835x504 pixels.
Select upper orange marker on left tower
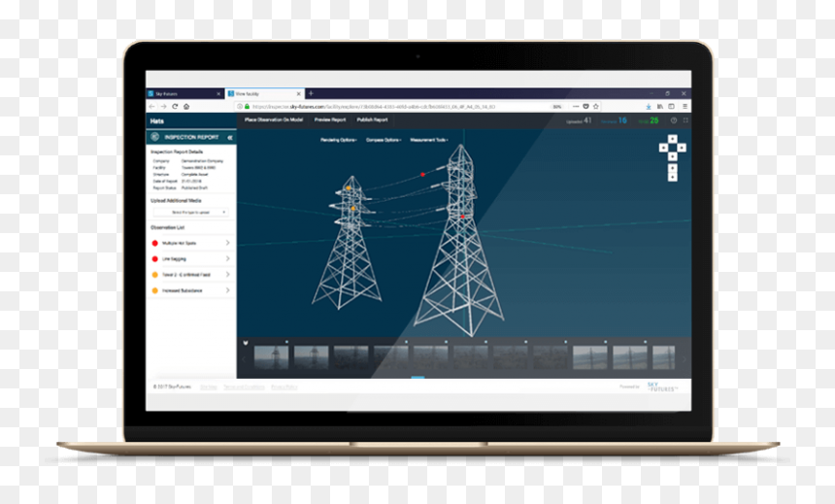(x=349, y=188)
